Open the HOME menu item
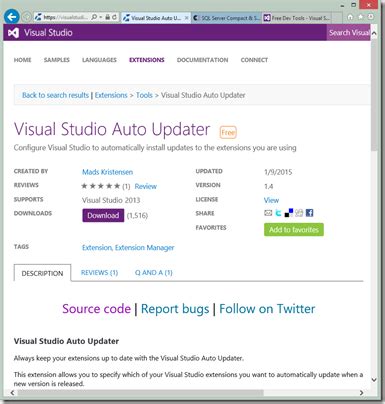Image resolution: width=385 pixels, height=404 pixels. 22,60
